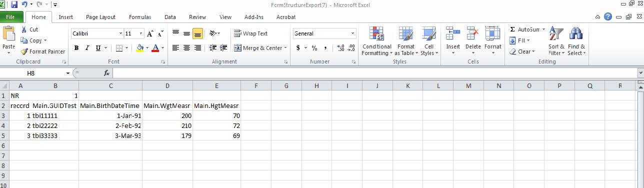Open Font dialog launcher
Screen dimensions: 644x188
tap(163, 62)
